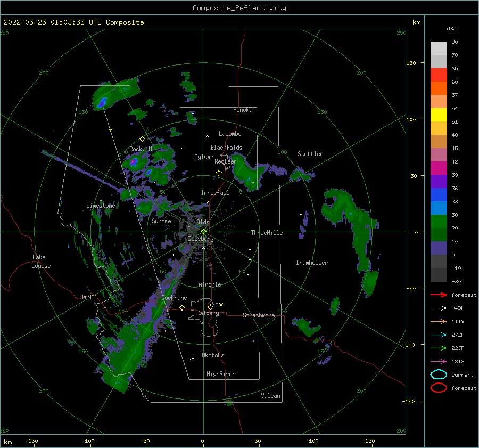Click the RockyMH label
The height and width of the screenshot is (448, 479).
(x=141, y=149)
